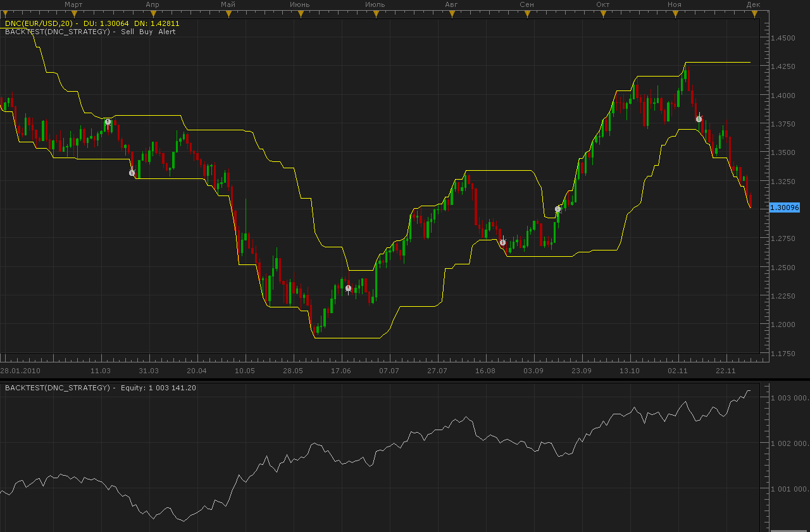The width and height of the screenshot is (810, 532).
Task: Click the trade signal marker in November
Action: [699, 119]
